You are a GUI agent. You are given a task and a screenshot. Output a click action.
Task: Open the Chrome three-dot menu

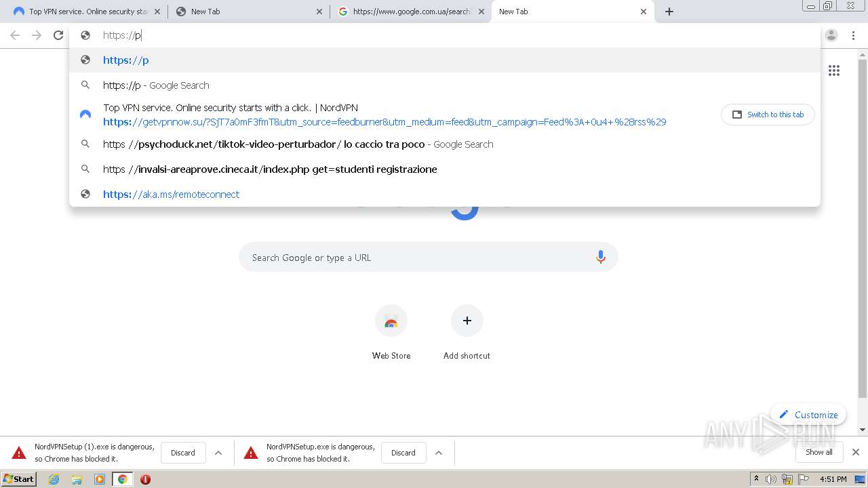853,35
